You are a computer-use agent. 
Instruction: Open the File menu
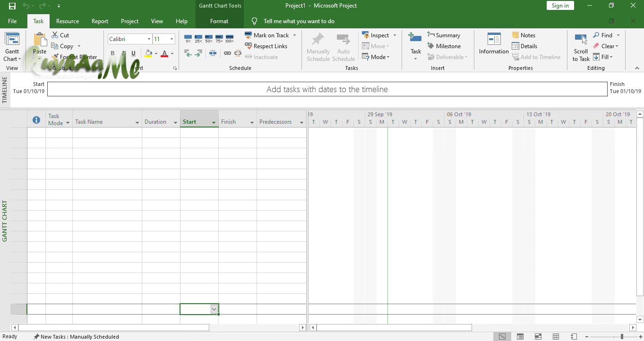[12, 21]
